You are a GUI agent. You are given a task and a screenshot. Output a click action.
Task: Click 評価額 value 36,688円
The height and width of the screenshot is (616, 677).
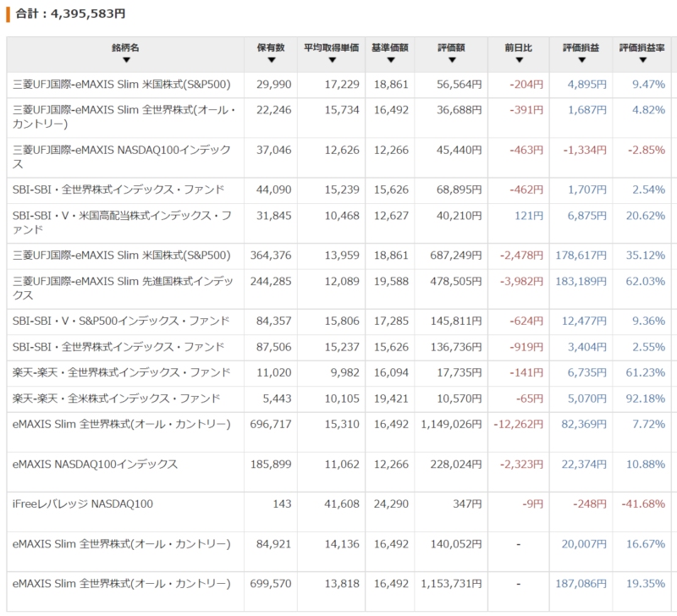(459, 110)
